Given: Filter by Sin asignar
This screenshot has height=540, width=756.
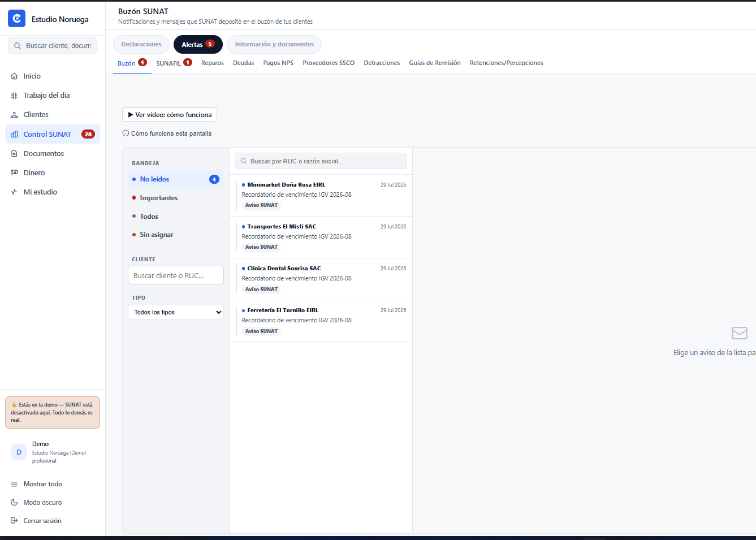Looking at the screenshot, I should (176, 235).
